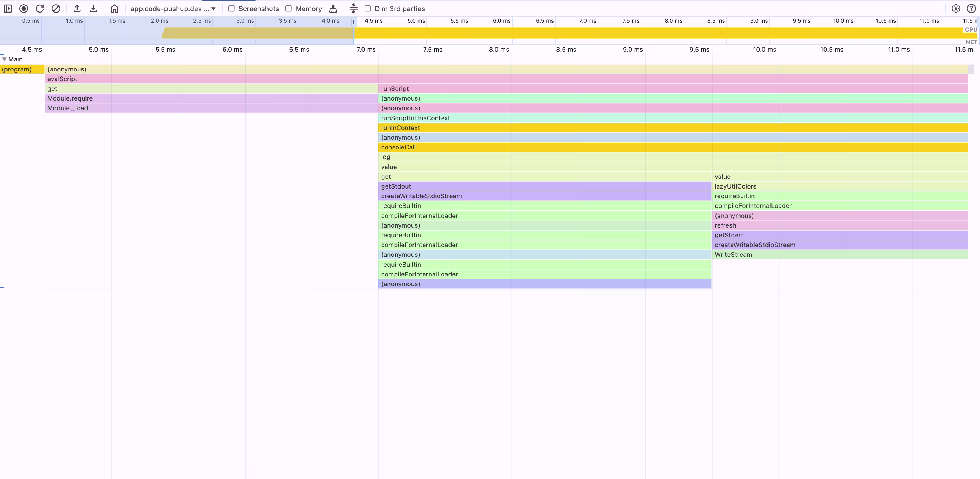
Task: Click the download profile icon
Action: point(93,8)
